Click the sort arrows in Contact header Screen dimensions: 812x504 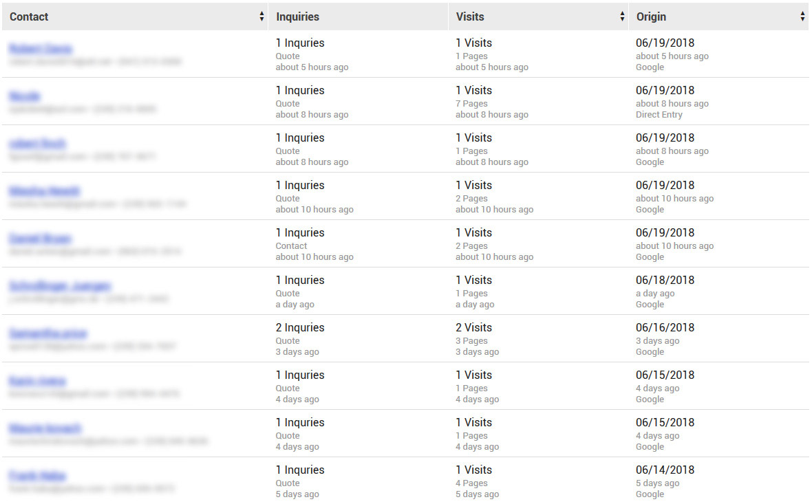tap(261, 17)
